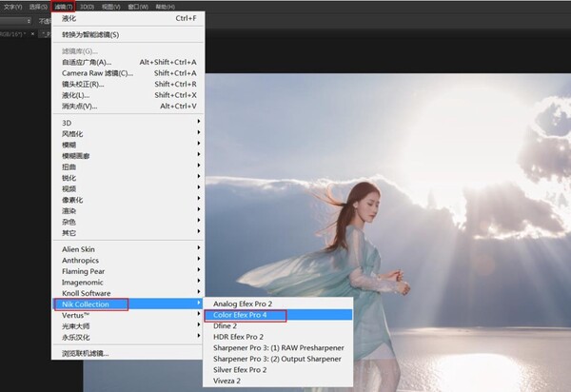The image size is (571, 392).
Task: Open the Alien Skin plugin submenu
Action: point(128,249)
